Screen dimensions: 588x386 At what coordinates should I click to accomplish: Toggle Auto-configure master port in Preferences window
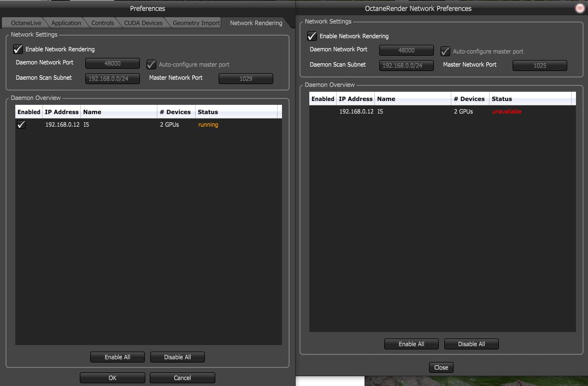click(x=151, y=64)
